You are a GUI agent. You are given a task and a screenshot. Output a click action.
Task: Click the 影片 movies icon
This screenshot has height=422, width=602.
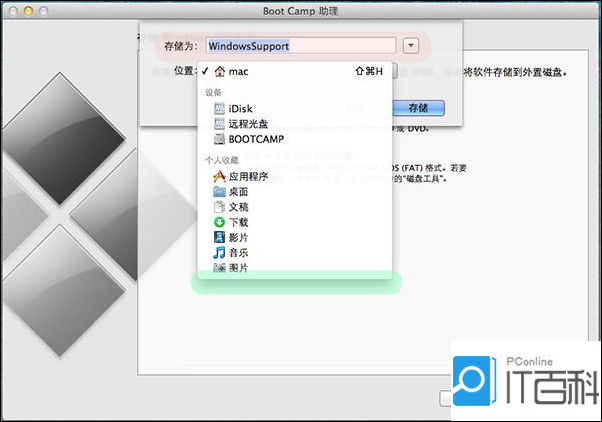[219, 237]
